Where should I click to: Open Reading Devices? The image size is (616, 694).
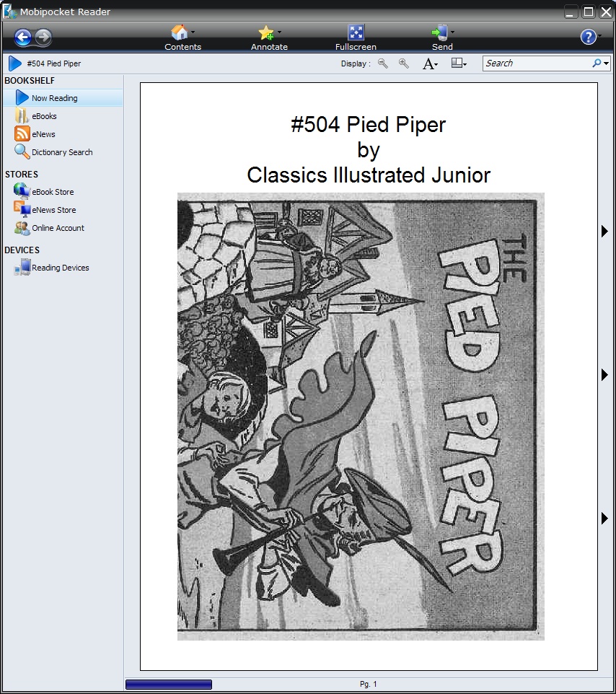tap(60, 268)
